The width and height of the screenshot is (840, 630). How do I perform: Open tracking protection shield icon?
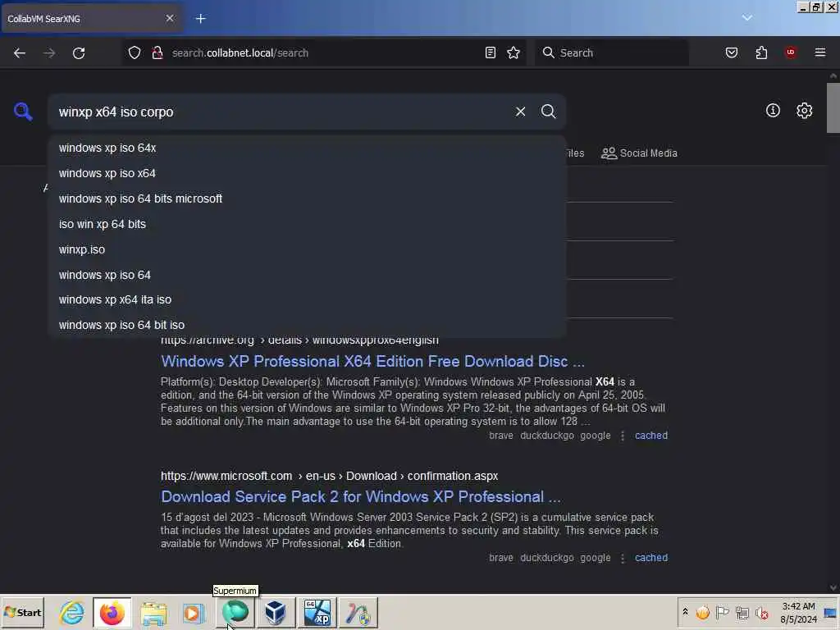pyautogui.click(x=135, y=53)
